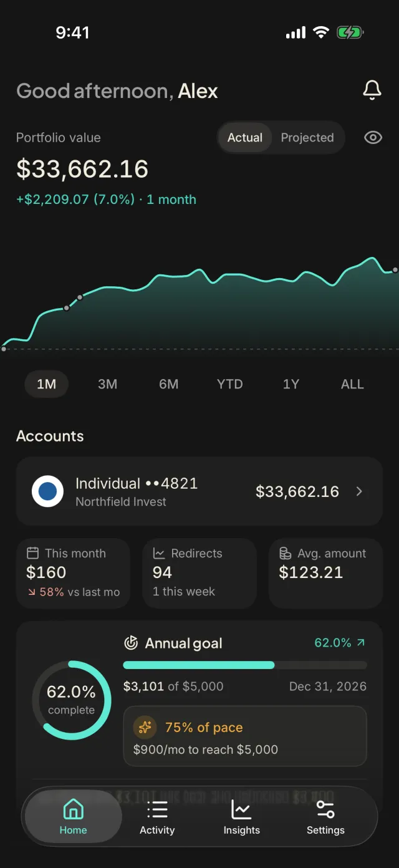Click the coins icon beside Avg. amount
Screen dimensions: 399x868
click(285, 553)
